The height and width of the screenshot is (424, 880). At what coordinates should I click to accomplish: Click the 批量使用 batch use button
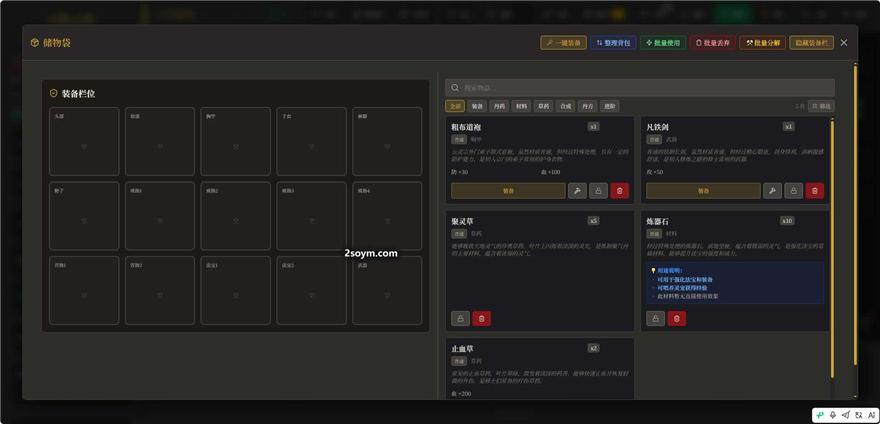pos(663,43)
